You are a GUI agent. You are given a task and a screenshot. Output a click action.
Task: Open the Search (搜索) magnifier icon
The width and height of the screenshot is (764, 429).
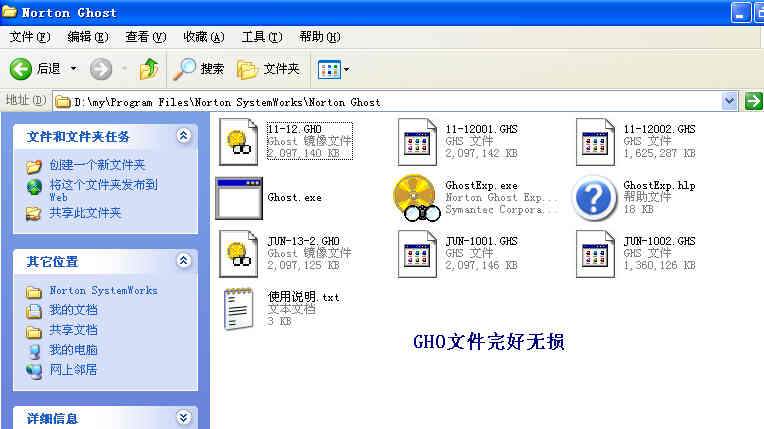tap(185, 69)
